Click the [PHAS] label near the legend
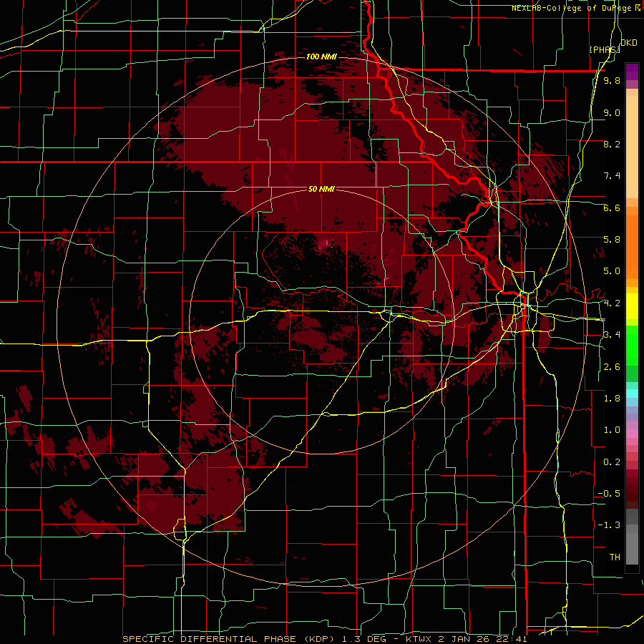Image resolution: width=644 pixels, height=644 pixels. [x=605, y=49]
